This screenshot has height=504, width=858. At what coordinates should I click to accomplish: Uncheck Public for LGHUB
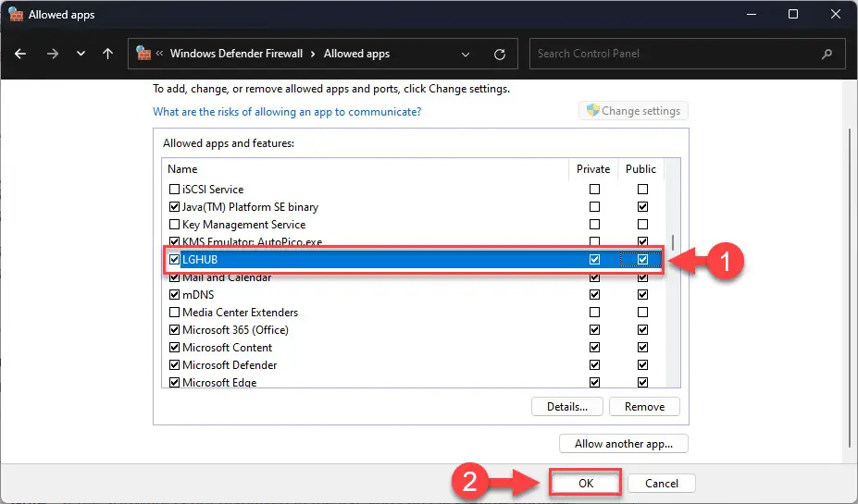(642, 259)
